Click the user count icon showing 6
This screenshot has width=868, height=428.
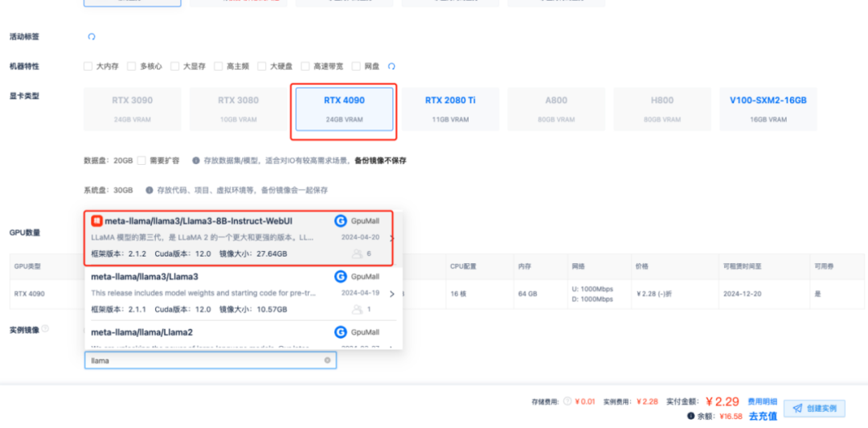click(357, 253)
